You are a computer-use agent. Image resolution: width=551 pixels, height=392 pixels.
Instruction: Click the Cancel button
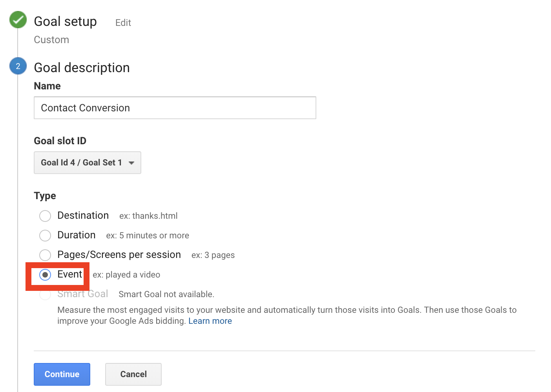coord(133,374)
